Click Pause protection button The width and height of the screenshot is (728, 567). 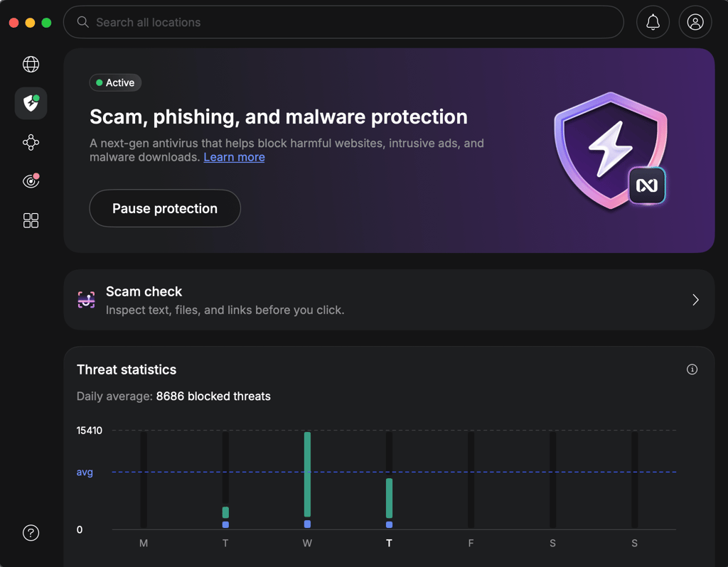pyautogui.click(x=165, y=208)
